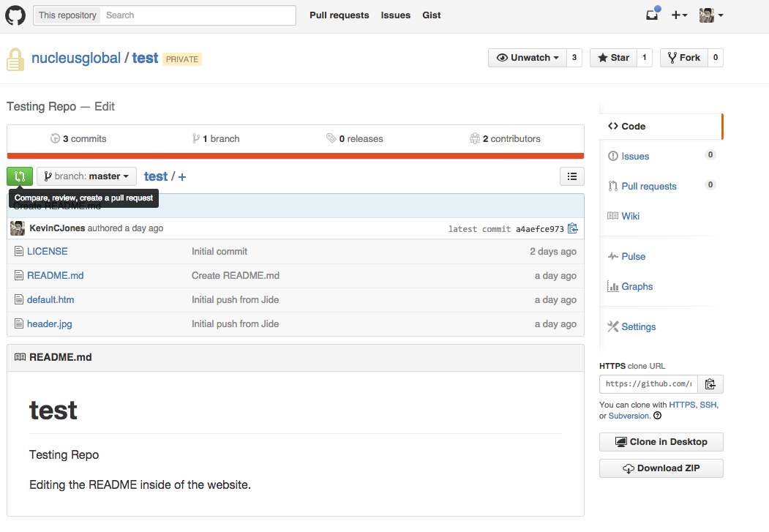The width and height of the screenshot is (769, 532).
Task: Switch clone URL to HTTPS link
Action: [682, 405]
